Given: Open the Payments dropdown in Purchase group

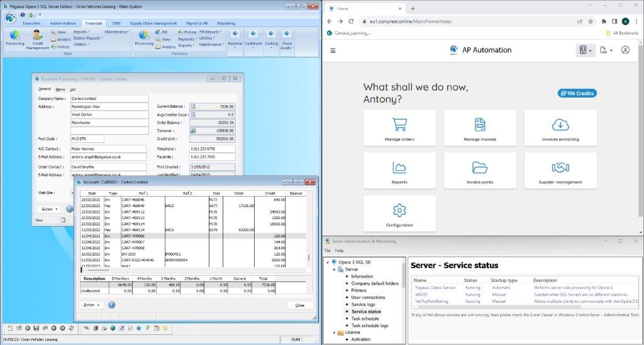Looking at the screenshot, I should click(x=187, y=40).
